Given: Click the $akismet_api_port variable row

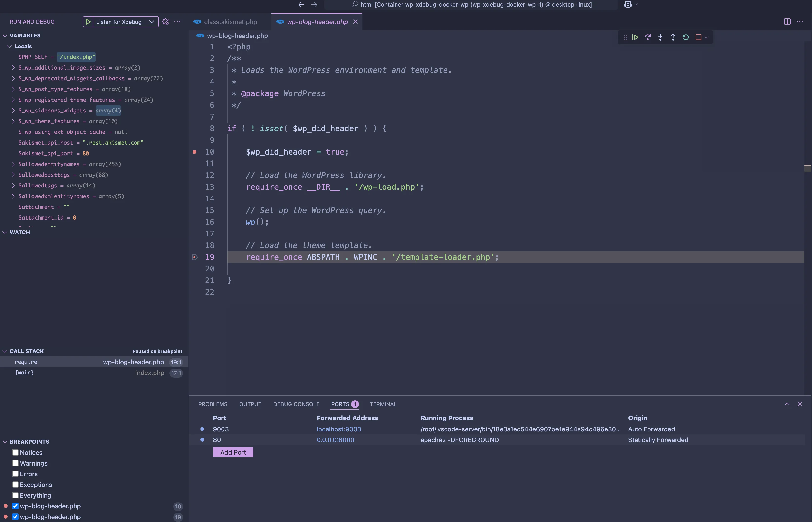Looking at the screenshot, I should tap(94, 153).
